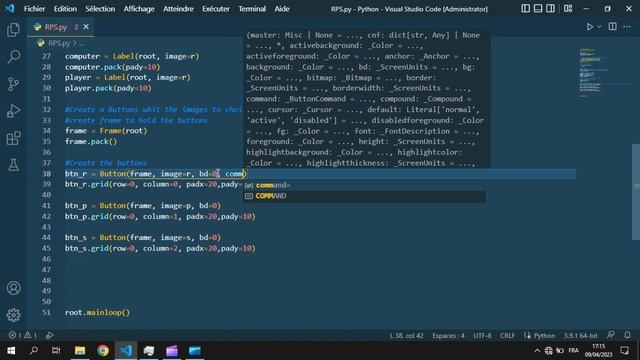640x360 pixels.
Task: Change encoding via UTF-8
Action: click(x=482, y=336)
